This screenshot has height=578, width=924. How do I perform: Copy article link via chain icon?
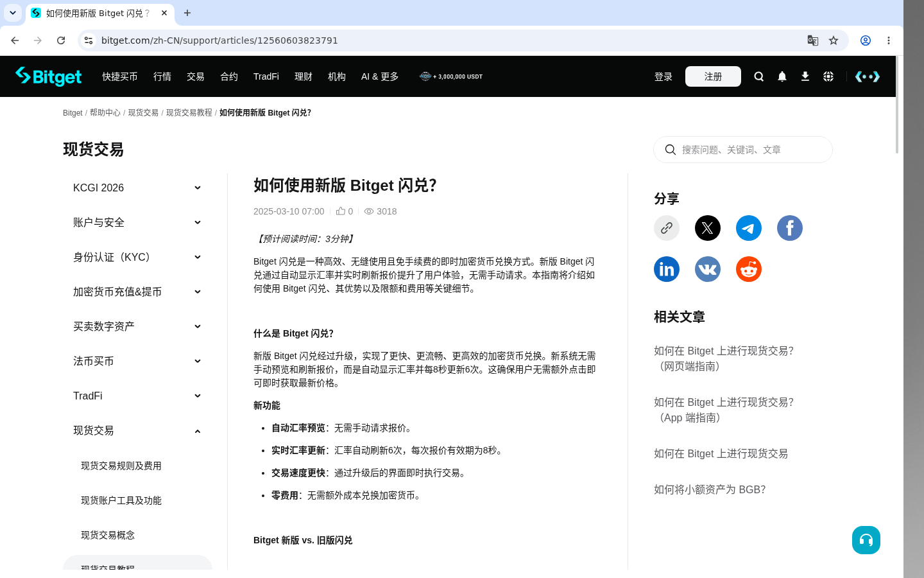point(667,228)
